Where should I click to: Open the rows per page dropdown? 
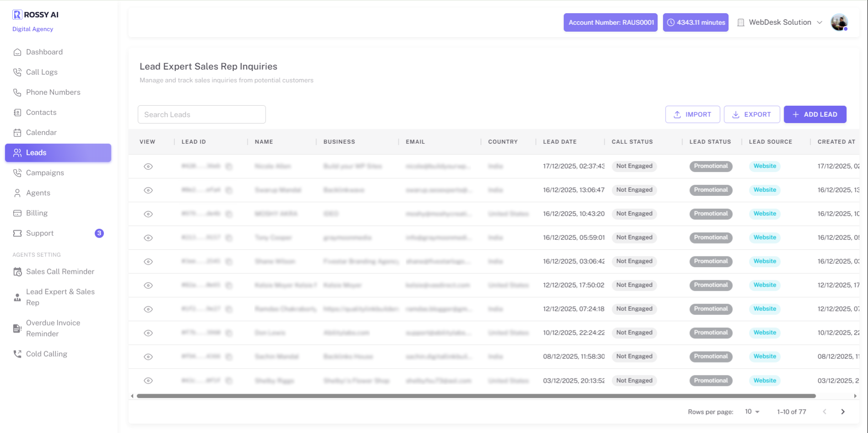tap(752, 411)
